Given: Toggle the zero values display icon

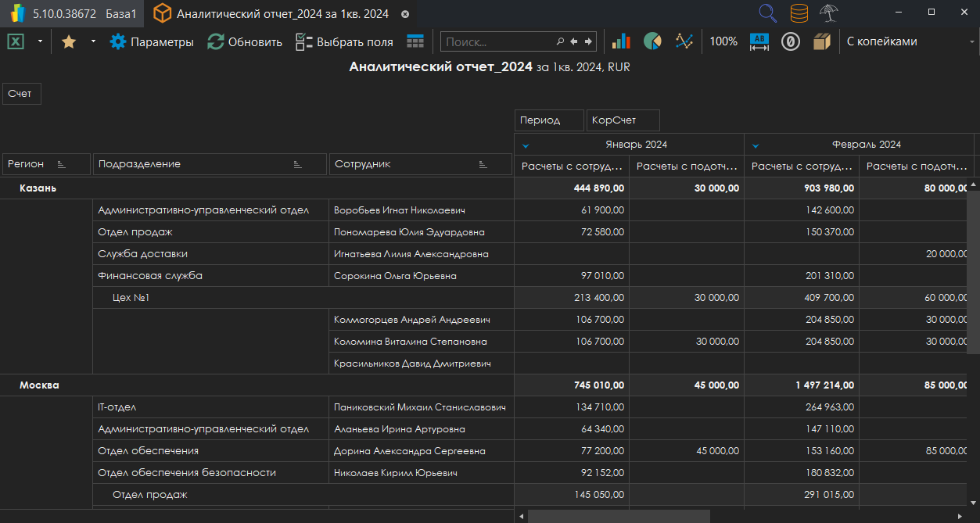Looking at the screenshot, I should click(x=790, y=41).
